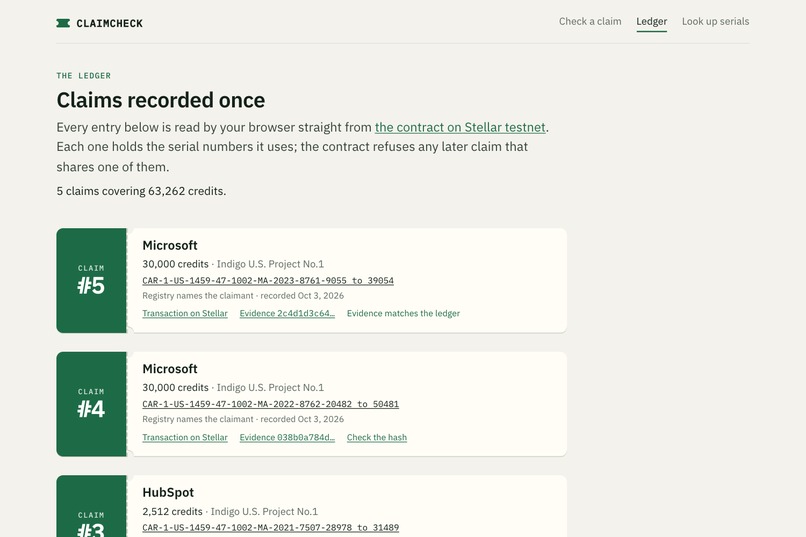Viewport: 806px width, 537px height.
Task: Click the Claims recorded once heading
Action: point(161,100)
